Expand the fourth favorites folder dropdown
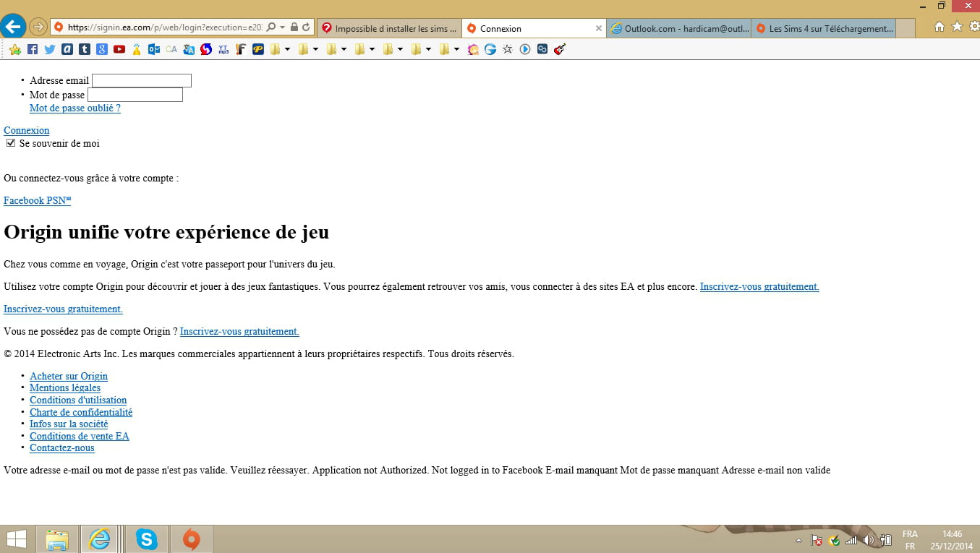This screenshot has width=980, height=553. [372, 49]
